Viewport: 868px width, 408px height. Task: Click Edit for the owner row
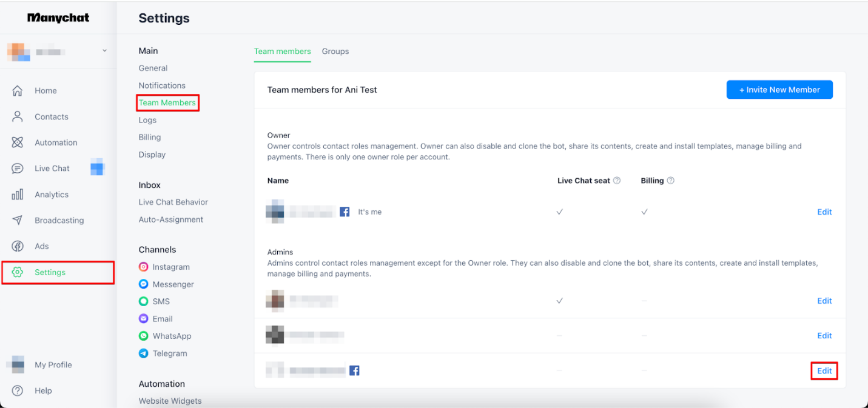point(824,212)
